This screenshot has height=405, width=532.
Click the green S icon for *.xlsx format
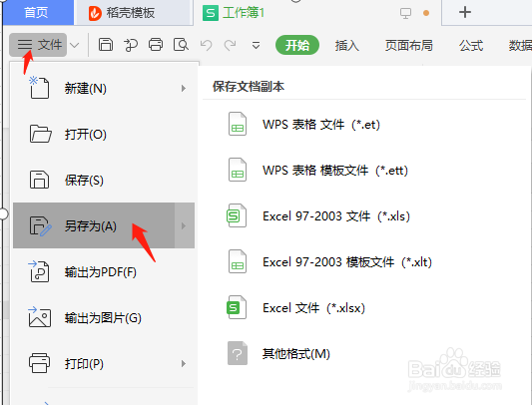pyautogui.click(x=237, y=307)
